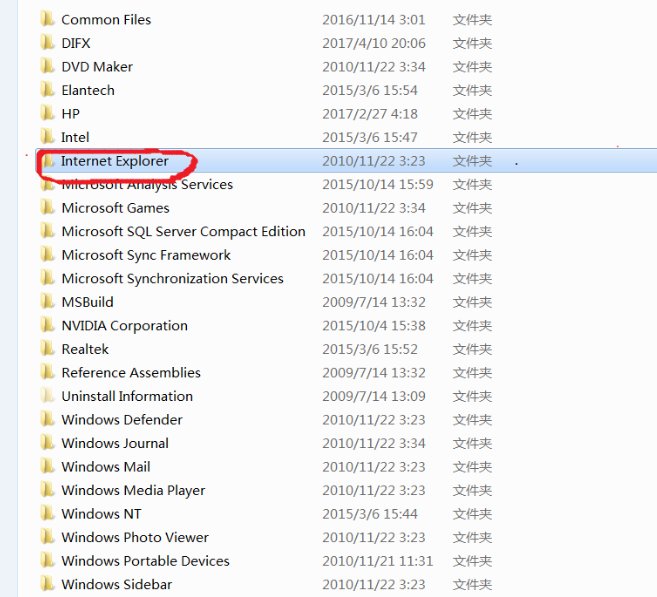Select the Windows Media Player folder icon
The height and width of the screenshot is (597, 657).
[x=48, y=490]
